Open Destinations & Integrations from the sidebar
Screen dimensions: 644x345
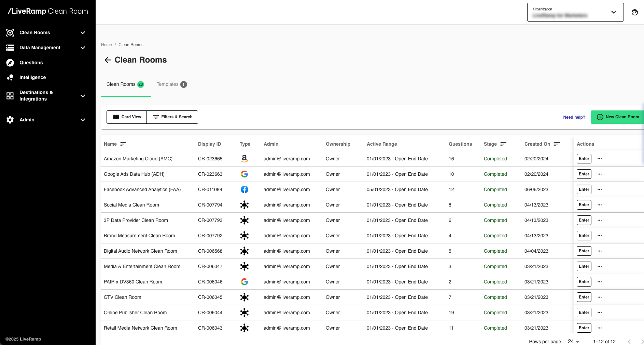point(10,96)
